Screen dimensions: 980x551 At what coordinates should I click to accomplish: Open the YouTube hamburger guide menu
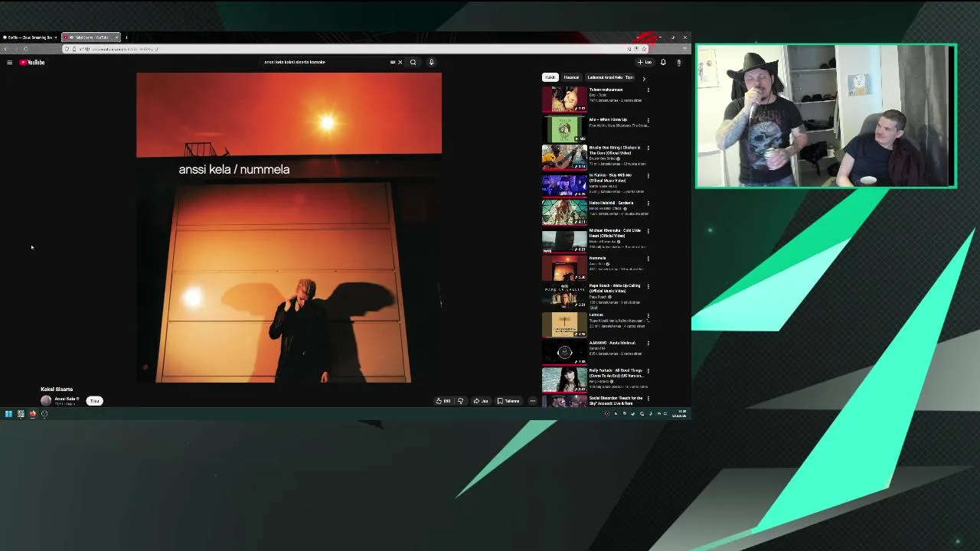pyautogui.click(x=9, y=62)
